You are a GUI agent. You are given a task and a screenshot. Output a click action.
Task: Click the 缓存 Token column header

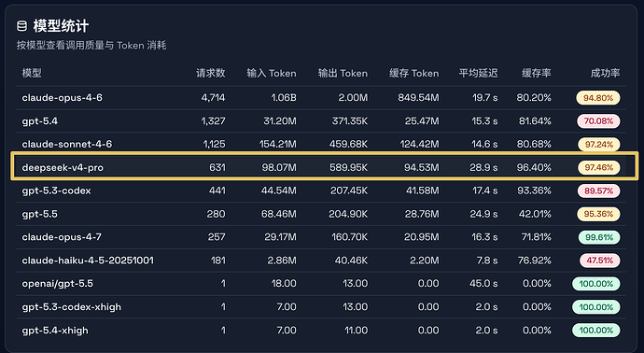coord(414,73)
